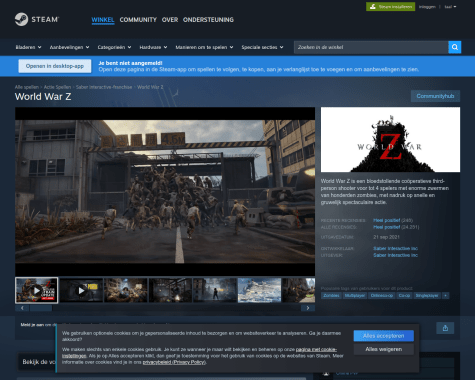The height and width of the screenshot is (380, 475).
Task: Play the first trailer thumbnail
Action: pyautogui.click(x=37, y=290)
